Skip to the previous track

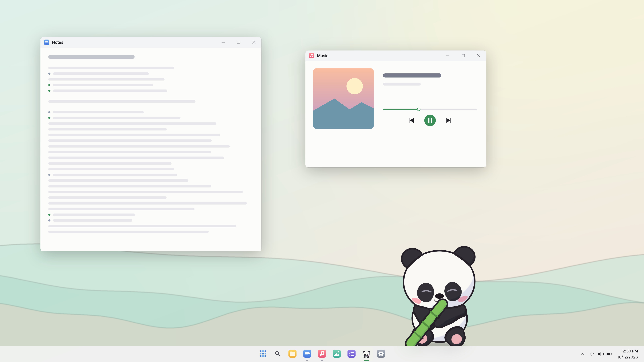[412, 120]
